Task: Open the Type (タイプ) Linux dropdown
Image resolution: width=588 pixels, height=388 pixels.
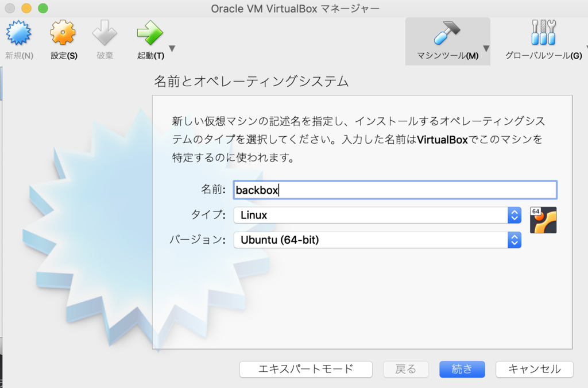Action: pyautogui.click(x=377, y=215)
